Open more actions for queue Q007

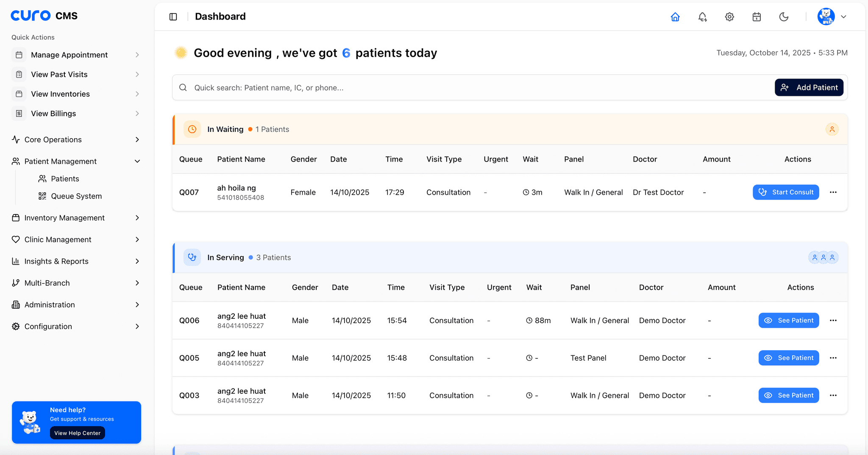[x=833, y=192]
